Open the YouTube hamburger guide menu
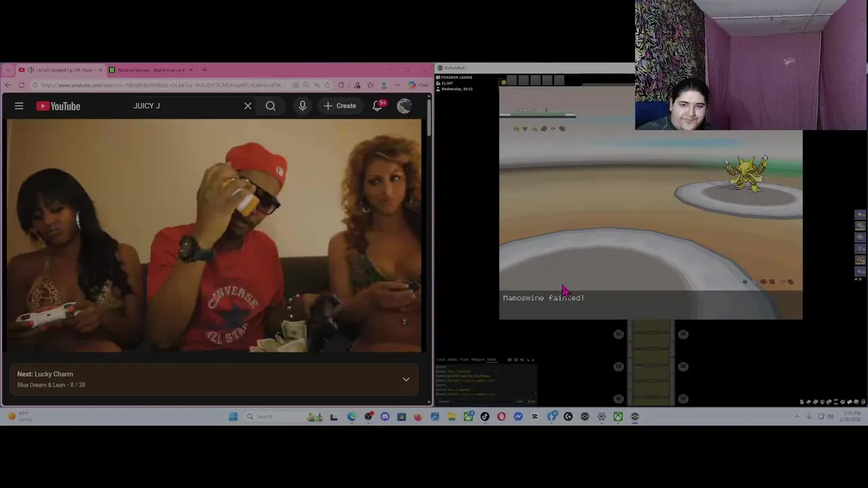Viewport: 868px width, 488px height. coord(19,106)
